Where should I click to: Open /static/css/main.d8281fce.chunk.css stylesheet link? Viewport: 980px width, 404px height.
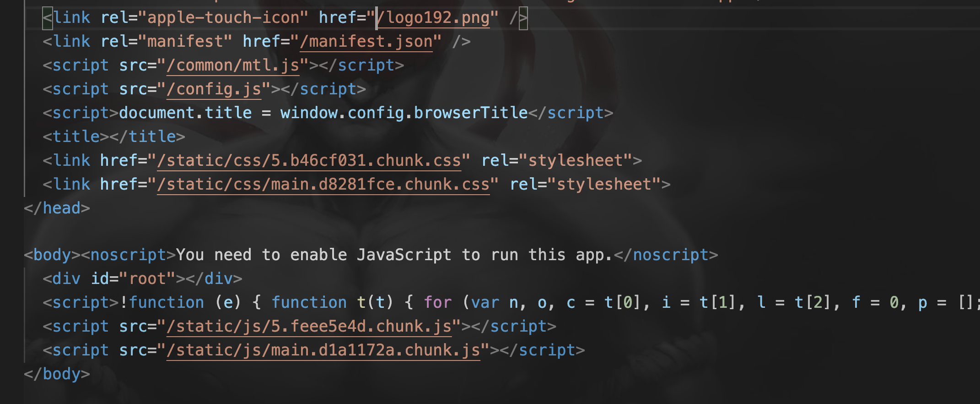(323, 185)
